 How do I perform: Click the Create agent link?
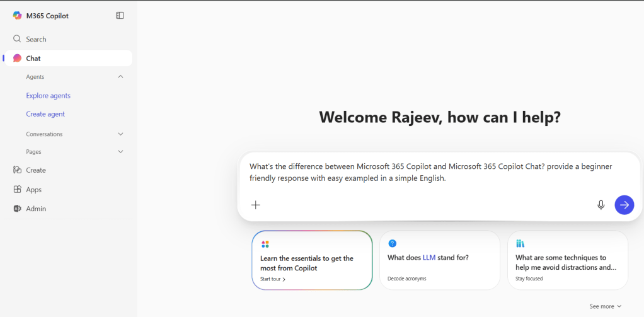(x=45, y=114)
